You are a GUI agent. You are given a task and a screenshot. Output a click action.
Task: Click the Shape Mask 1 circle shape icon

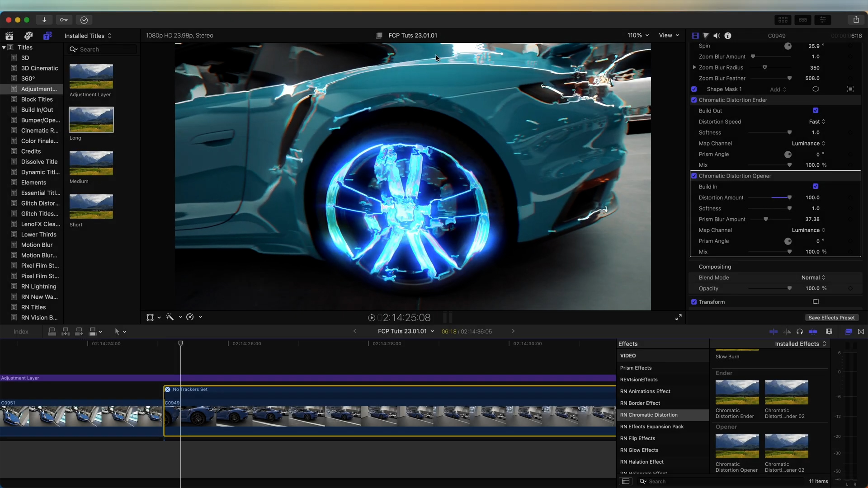point(816,89)
